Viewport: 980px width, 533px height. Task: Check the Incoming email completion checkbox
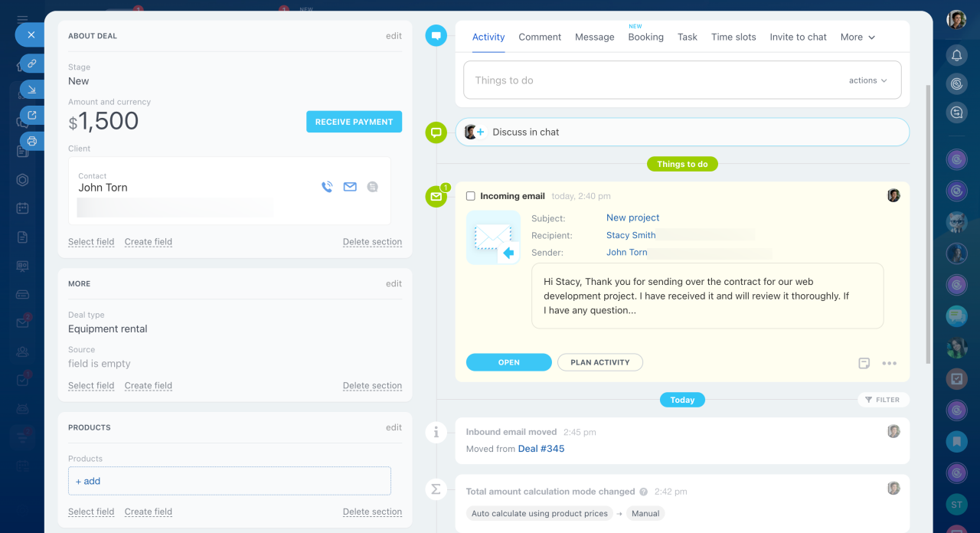471,196
